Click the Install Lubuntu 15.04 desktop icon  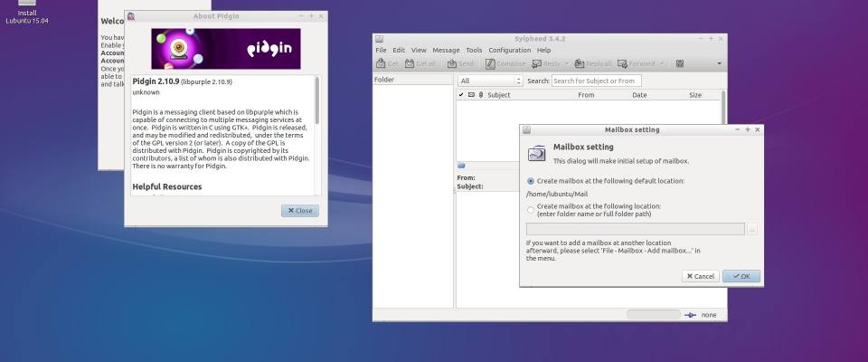[26, 12]
